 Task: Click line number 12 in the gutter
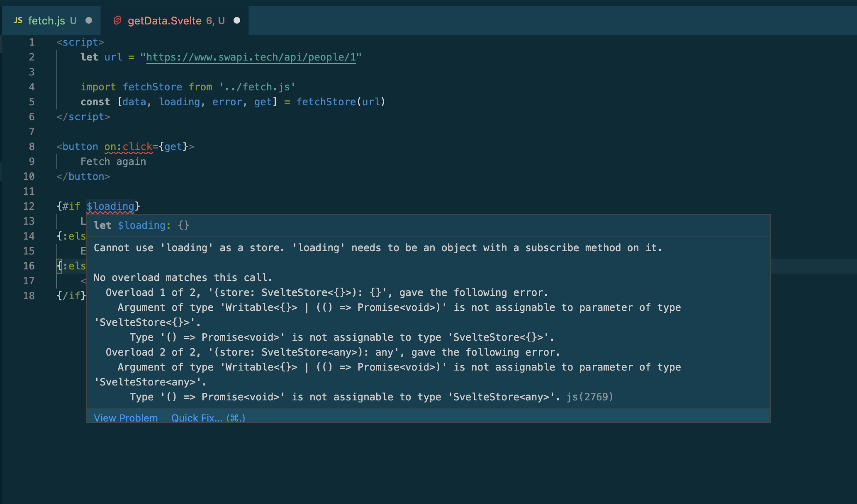[x=29, y=206]
